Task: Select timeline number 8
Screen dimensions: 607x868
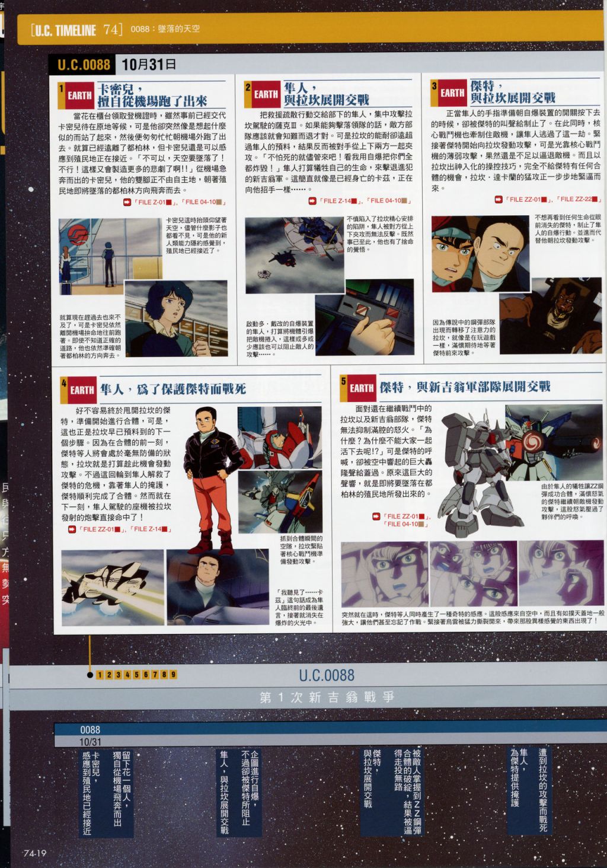Action: (x=164, y=675)
